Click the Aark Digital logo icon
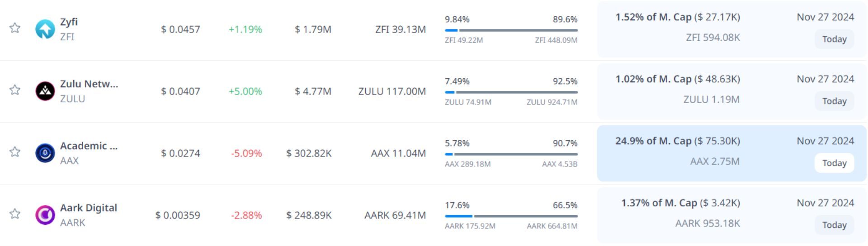This screenshot has width=868, height=246. pos(45,215)
